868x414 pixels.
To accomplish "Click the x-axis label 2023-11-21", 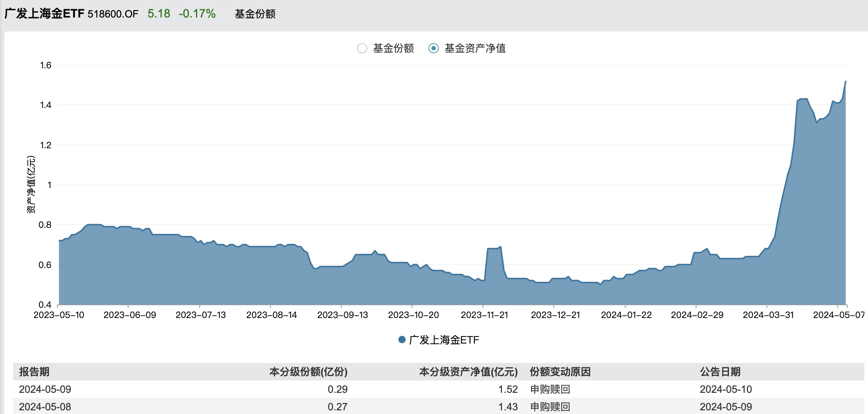I will 484,315.
